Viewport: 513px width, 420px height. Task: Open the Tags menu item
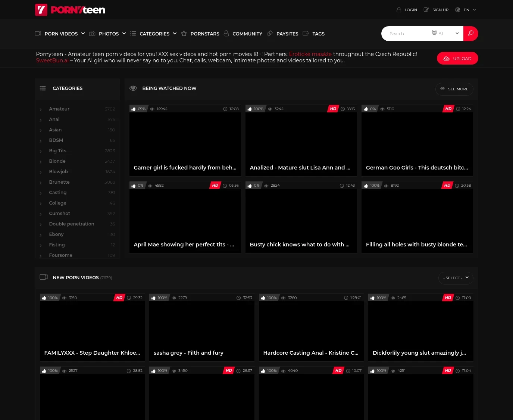[318, 34]
